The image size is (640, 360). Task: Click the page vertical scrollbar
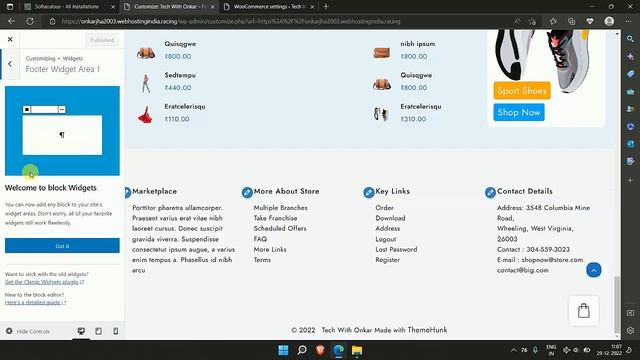617,304
